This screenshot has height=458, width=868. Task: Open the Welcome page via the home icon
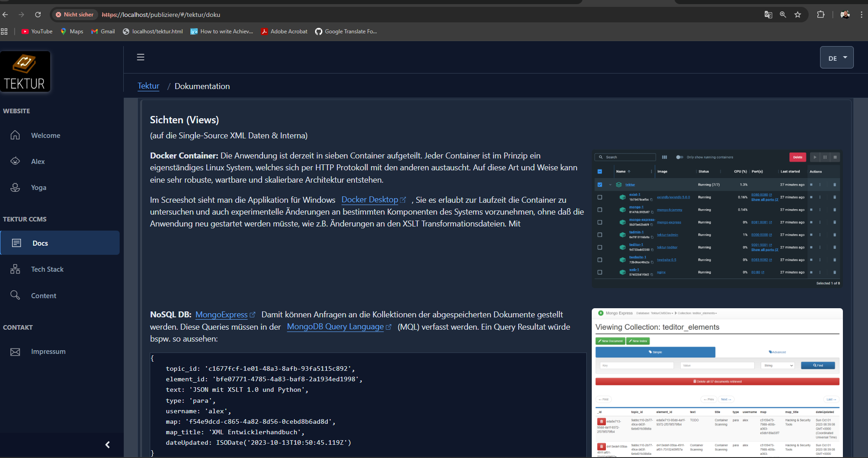(15, 135)
